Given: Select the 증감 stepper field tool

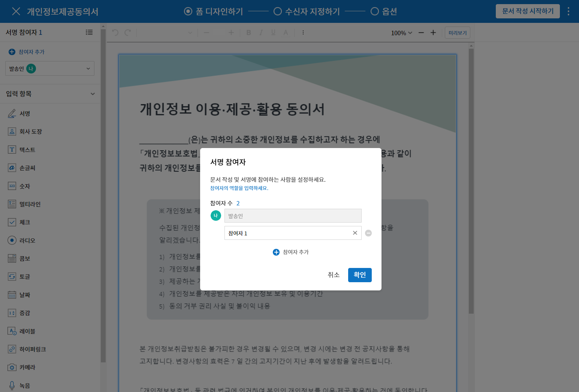Looking at the screenshot, I should coord(19,313).
